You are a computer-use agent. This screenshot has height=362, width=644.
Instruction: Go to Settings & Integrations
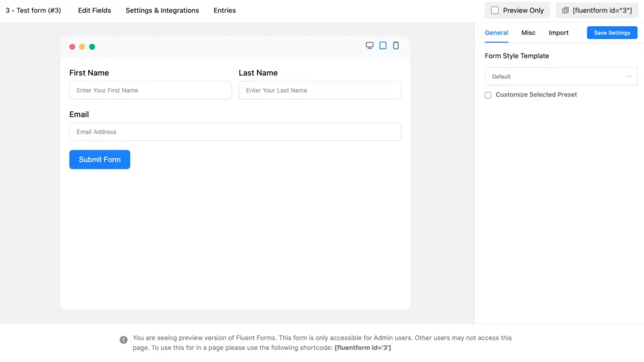[x=162, y=11]
